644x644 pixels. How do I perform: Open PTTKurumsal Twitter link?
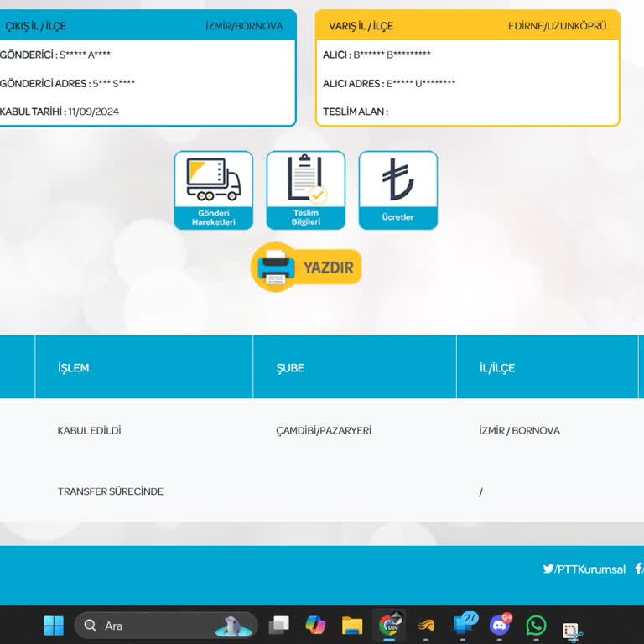[584, 569]
